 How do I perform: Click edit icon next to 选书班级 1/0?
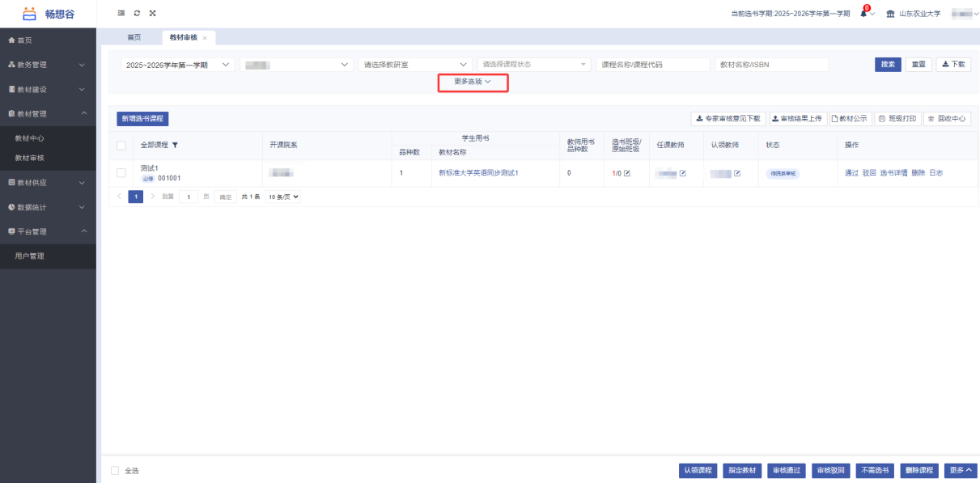tap(627, 173)
